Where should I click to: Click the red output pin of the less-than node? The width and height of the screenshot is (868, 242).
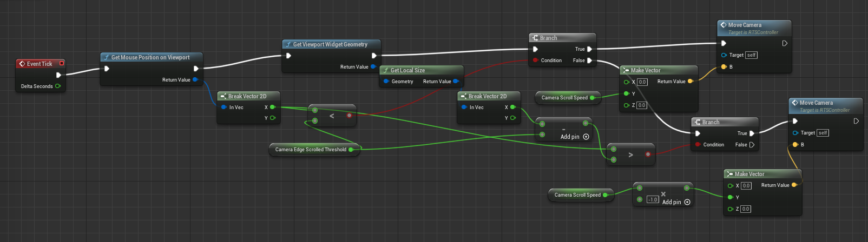click(x=349, y=115)
